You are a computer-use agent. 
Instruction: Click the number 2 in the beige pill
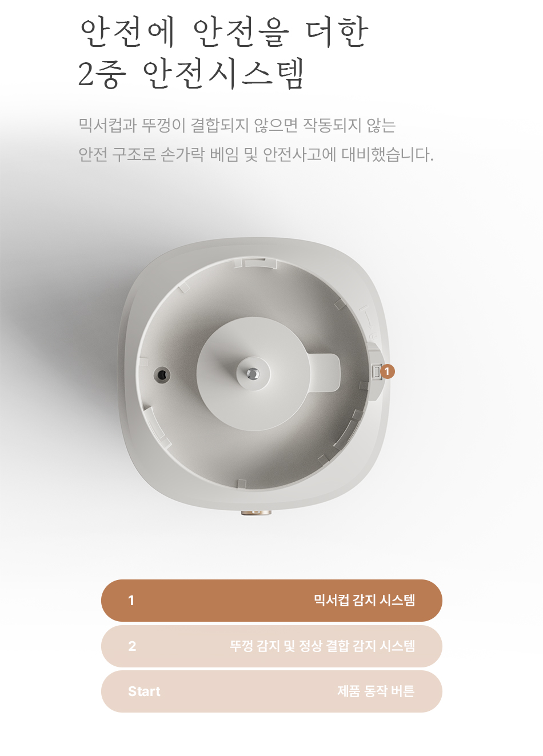click(132, 646)
